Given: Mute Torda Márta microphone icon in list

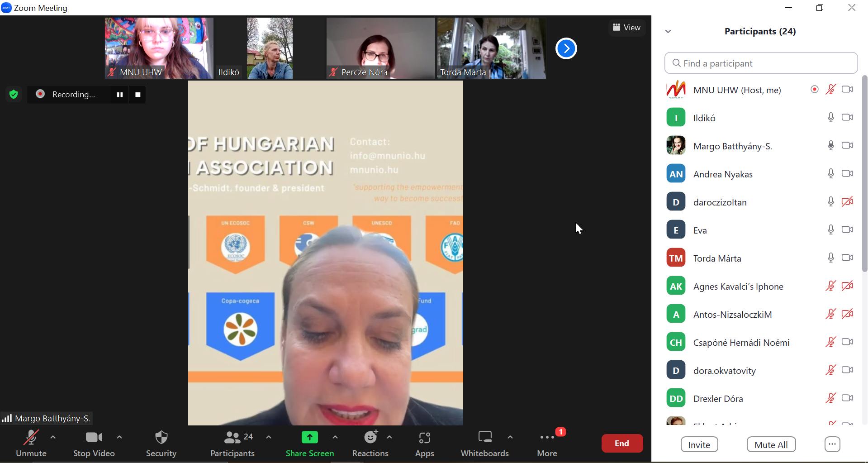Looking at the screenshot, I should [830, 258].
